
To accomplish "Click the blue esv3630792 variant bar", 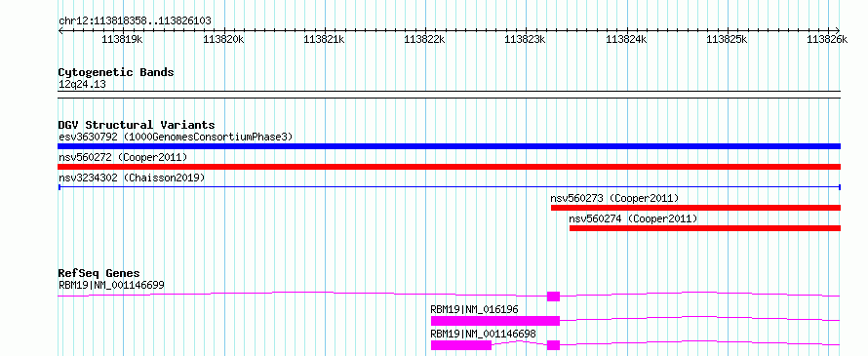I will point(449,146).
